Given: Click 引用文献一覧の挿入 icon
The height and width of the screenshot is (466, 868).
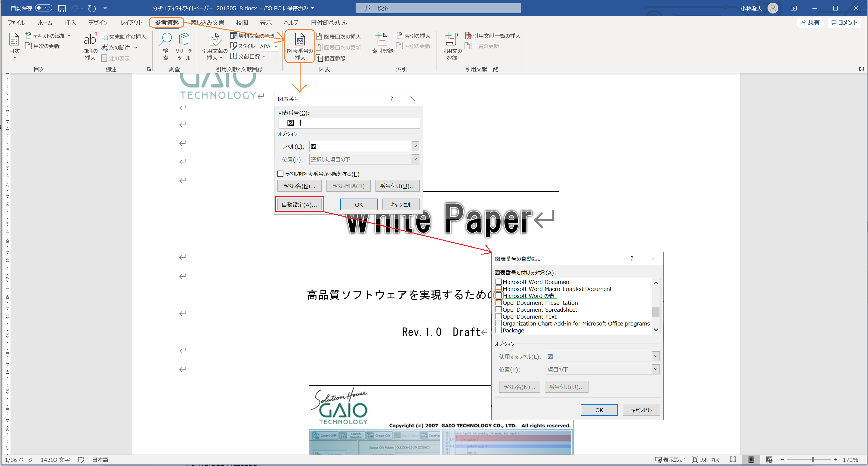Looking at the screenshot, I should point(468,35).
